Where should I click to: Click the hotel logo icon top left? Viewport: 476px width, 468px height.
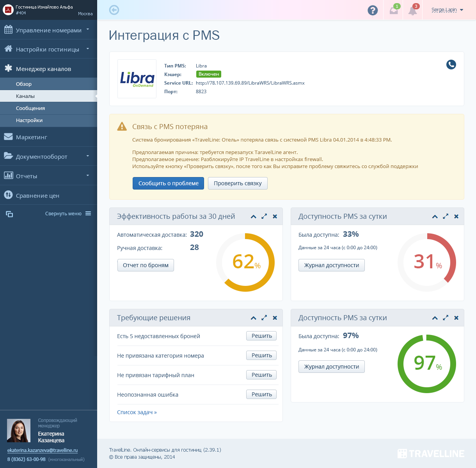pyautogui.click(x=8, y=10)
